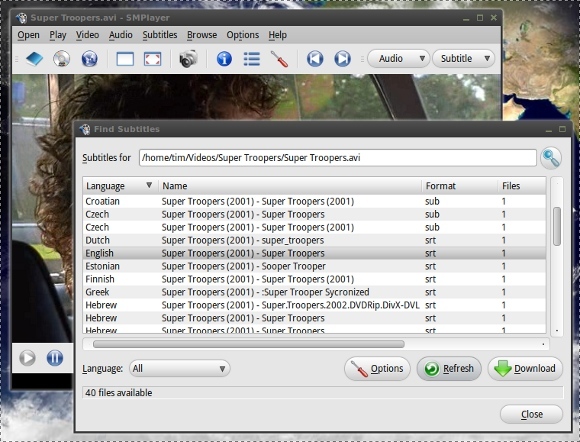Select the Dutch super_troopers row

[314, 240]
